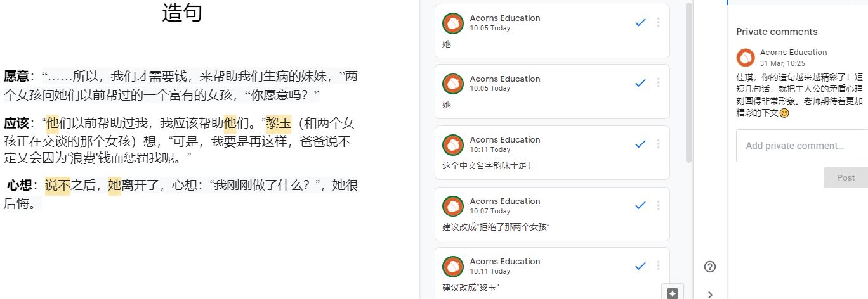Click the comments panel vertical scrollbar

[689, 82]
